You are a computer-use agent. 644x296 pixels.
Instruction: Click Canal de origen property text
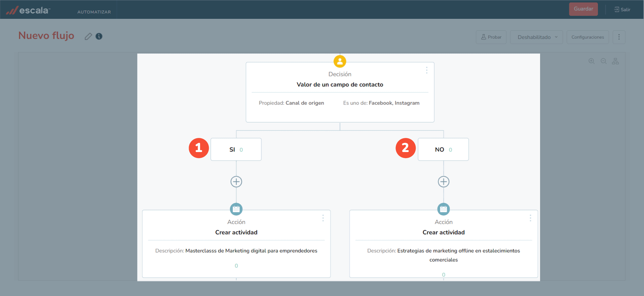(x=305, y=103)
